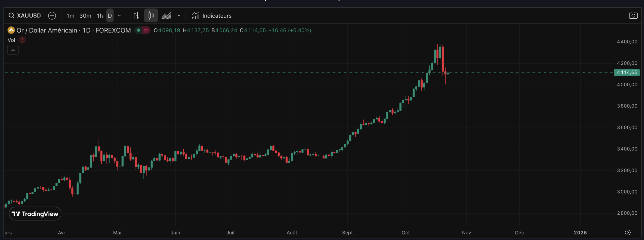Viewport: 644px width, 240px height.
Task: Take a chart snapshot with camera icon
Action: 633,16
